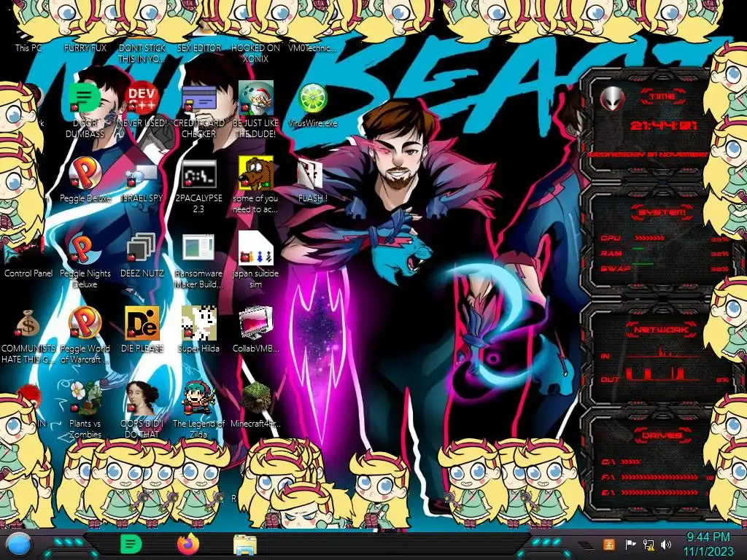Open the DIFOR DUMBASS desktop shortcut

click(x=85, y=98)
